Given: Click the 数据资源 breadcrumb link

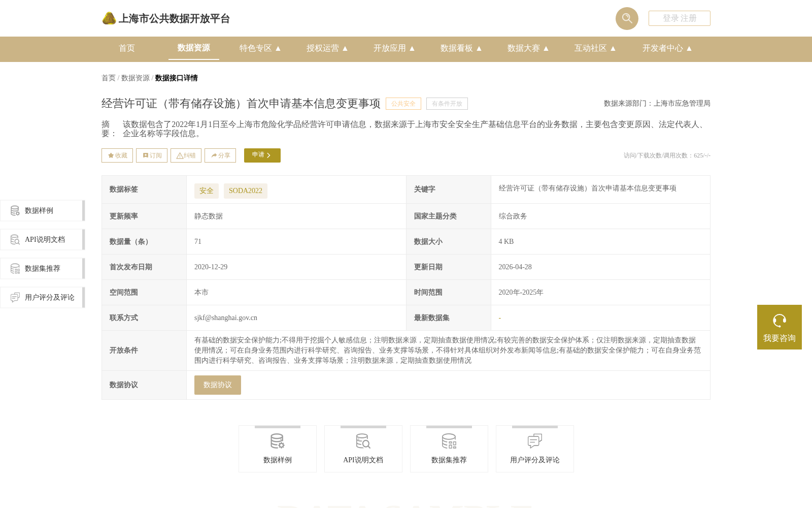Looking at the screenshot, I should point(136,78).
